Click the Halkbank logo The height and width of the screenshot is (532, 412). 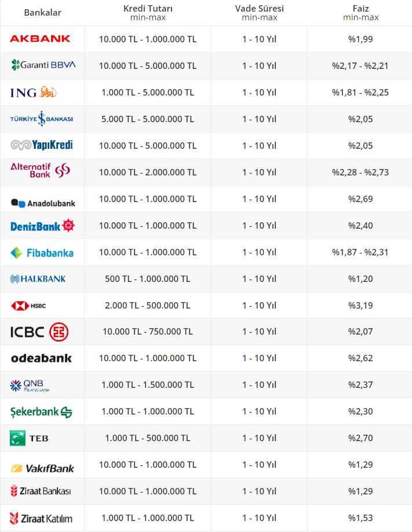point(38,279)
